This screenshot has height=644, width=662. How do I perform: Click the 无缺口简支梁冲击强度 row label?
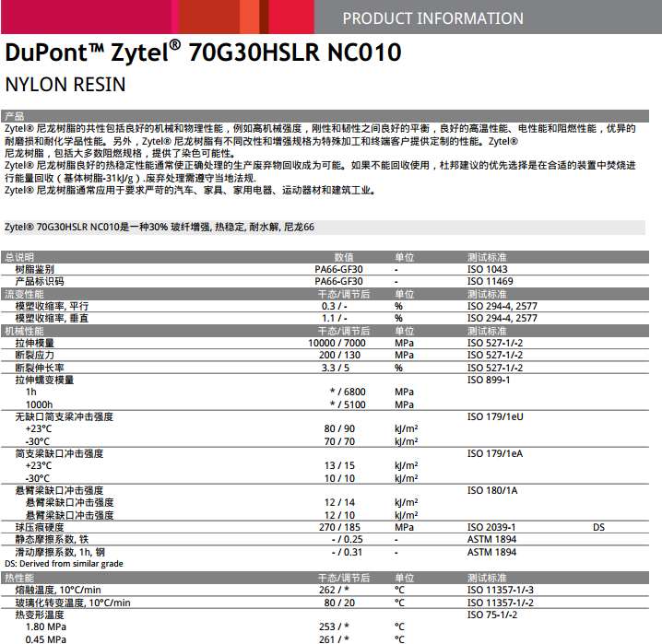(65, 416)
